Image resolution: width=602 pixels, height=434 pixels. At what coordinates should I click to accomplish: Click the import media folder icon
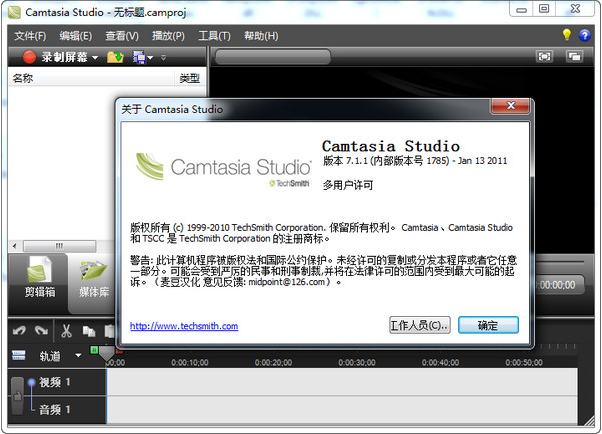coord(115,57)
